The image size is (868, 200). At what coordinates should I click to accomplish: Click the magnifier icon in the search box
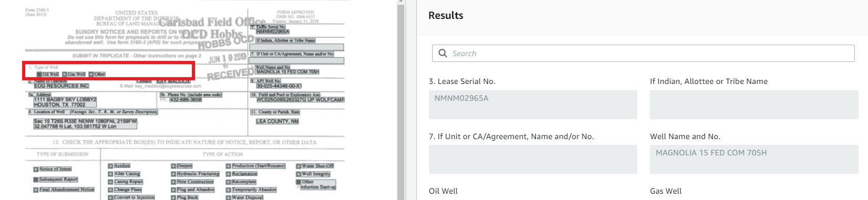(443, 53)
